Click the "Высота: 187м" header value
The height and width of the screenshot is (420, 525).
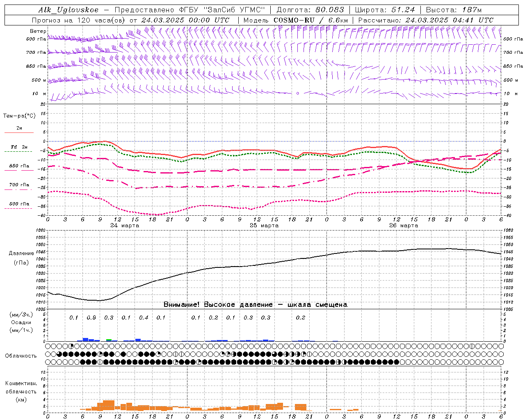click(x=453, y=10)
